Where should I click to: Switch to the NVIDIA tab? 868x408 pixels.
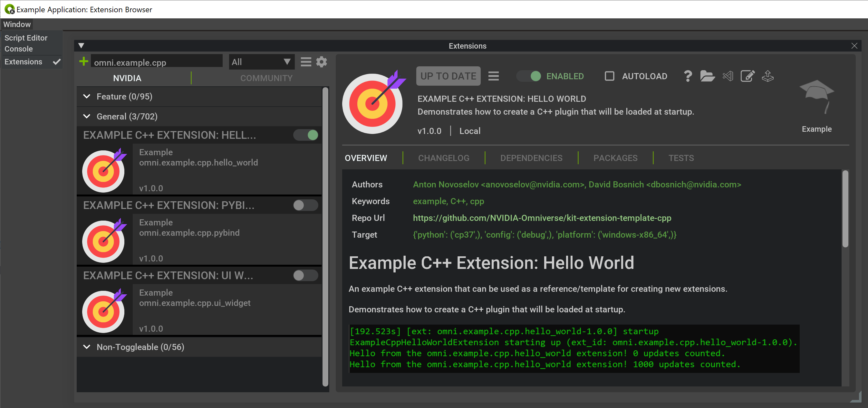pos(127,78)
